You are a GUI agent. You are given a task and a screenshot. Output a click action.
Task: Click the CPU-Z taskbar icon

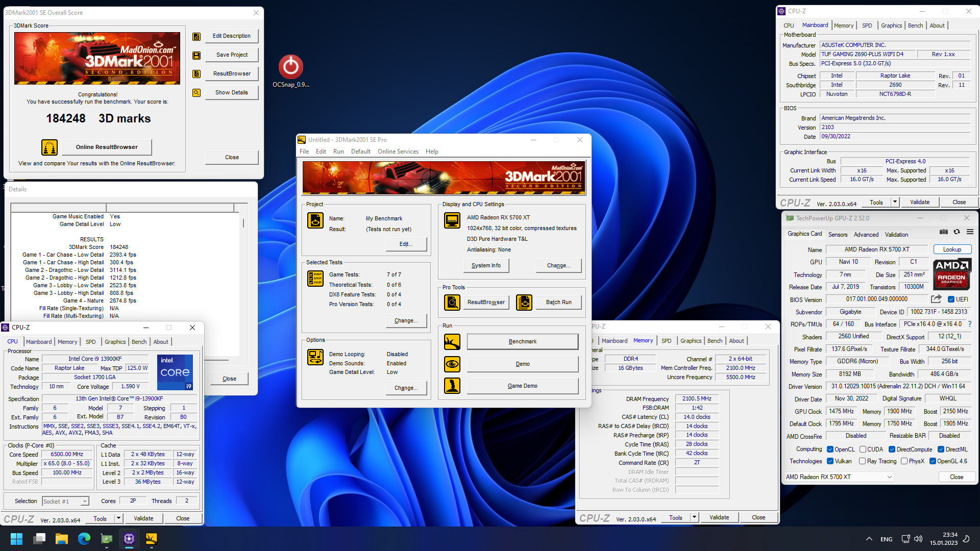pyautogui.click(x=129, y=539)
